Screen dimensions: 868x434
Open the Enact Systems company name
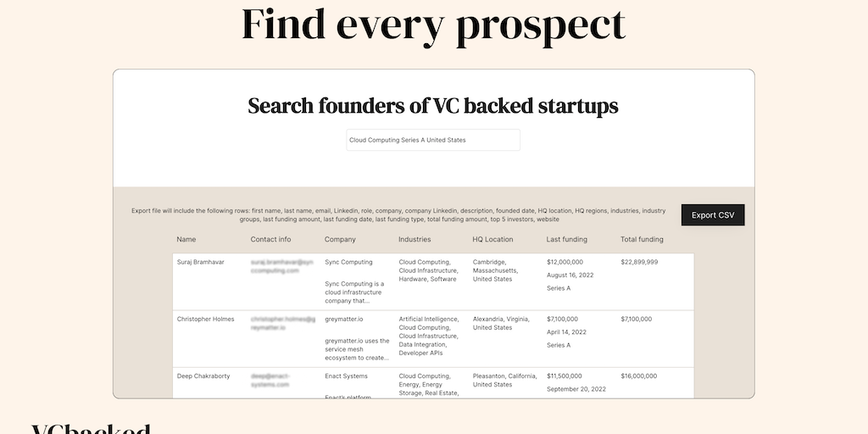click(x=346, y=376)
